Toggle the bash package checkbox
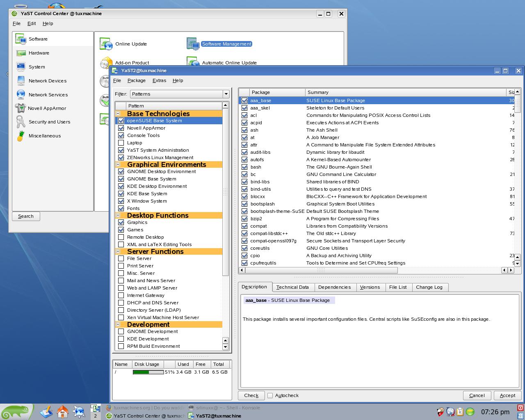Viewport: 525px width, 420px height. coord(244,167)
